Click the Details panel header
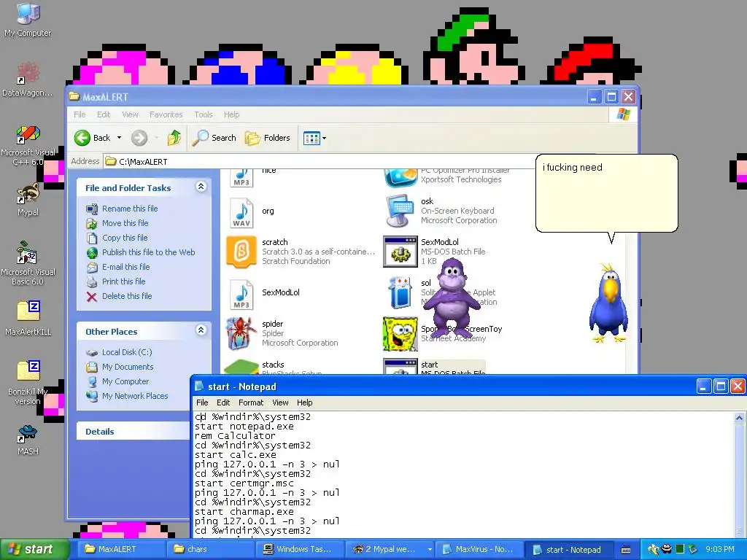The image size is (747, 560). coord(133,432)
